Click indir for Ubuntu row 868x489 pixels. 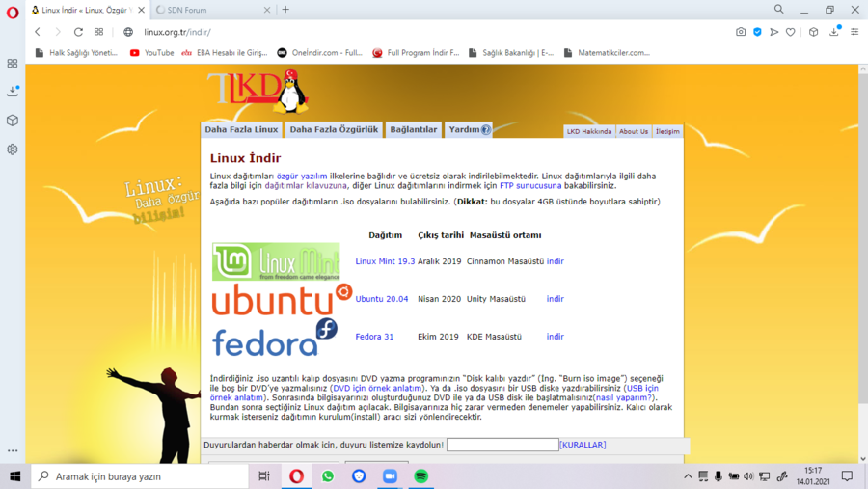(x=556, y=299)
